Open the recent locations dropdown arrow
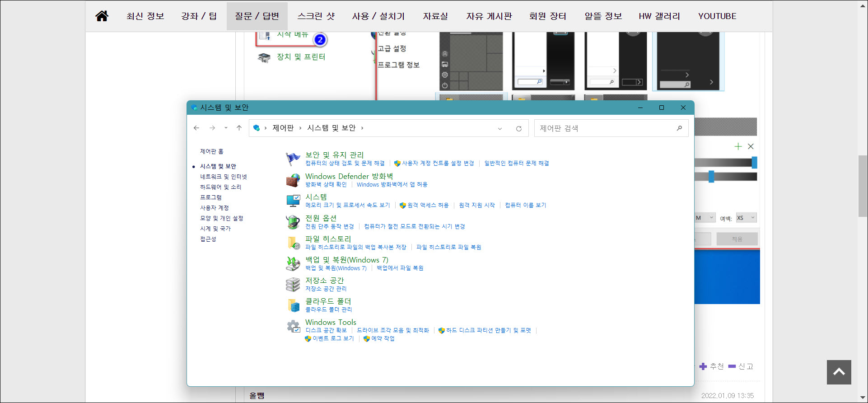 226,128
